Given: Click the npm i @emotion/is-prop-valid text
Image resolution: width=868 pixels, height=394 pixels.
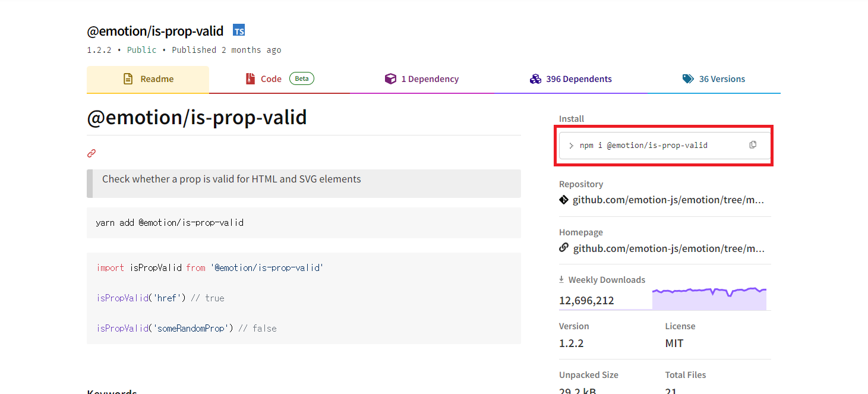Looking at the screenshot, I should (643, 145).
